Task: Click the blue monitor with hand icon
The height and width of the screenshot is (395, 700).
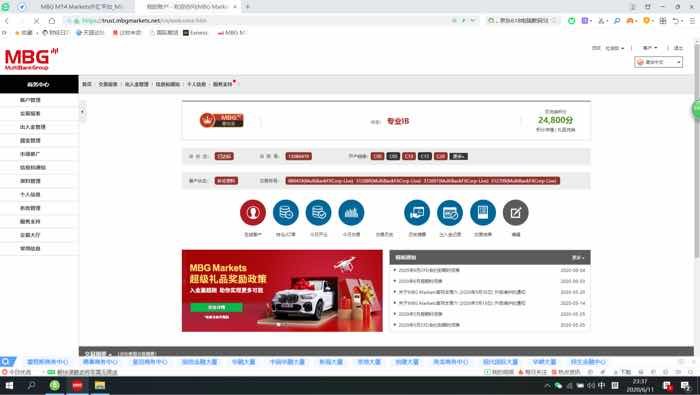Action: pos(417,213)
